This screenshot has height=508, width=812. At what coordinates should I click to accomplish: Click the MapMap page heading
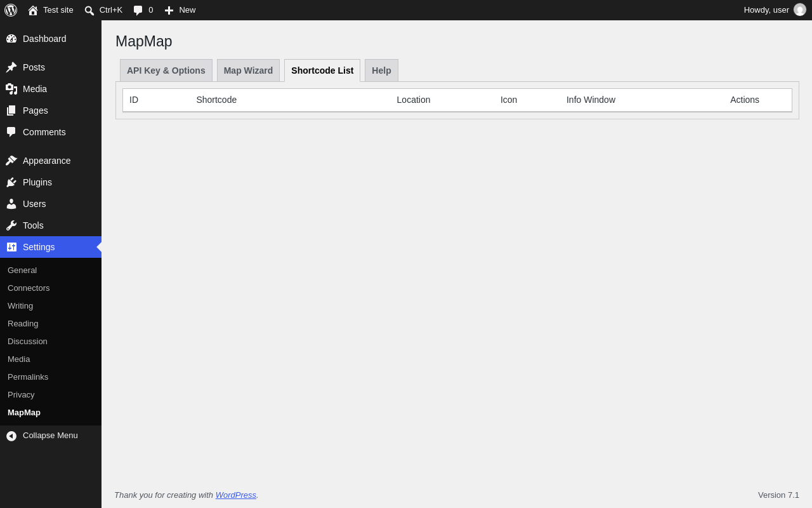point(144,41)
